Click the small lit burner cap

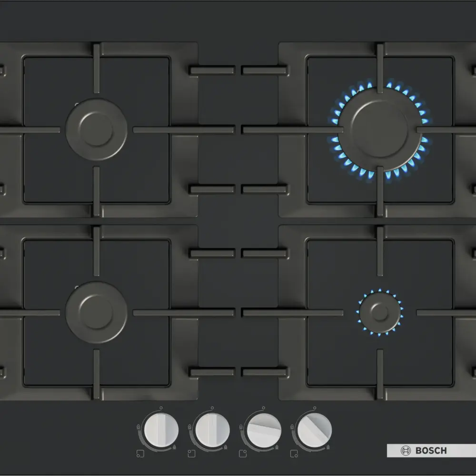[x=380, y=313]
